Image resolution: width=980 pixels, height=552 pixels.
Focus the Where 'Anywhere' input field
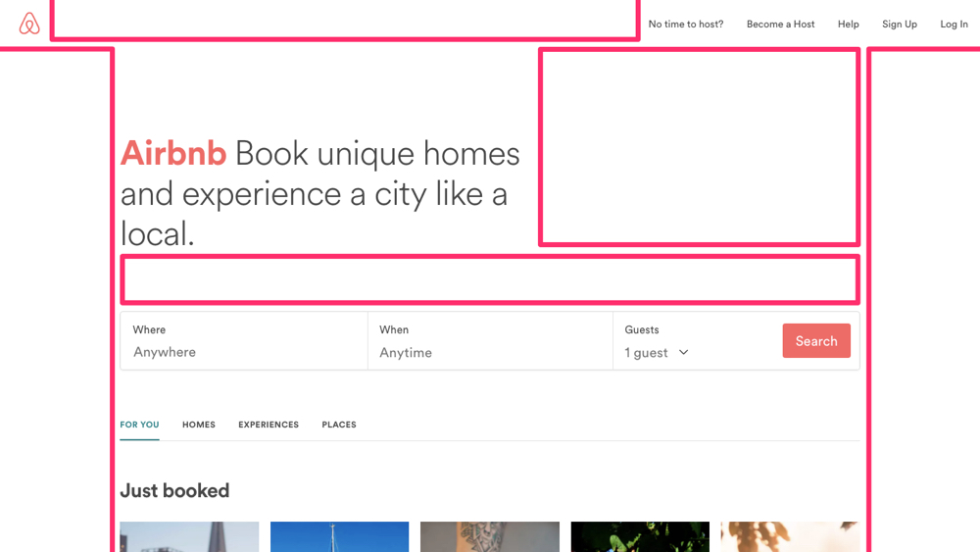click(x=244, y=340)
